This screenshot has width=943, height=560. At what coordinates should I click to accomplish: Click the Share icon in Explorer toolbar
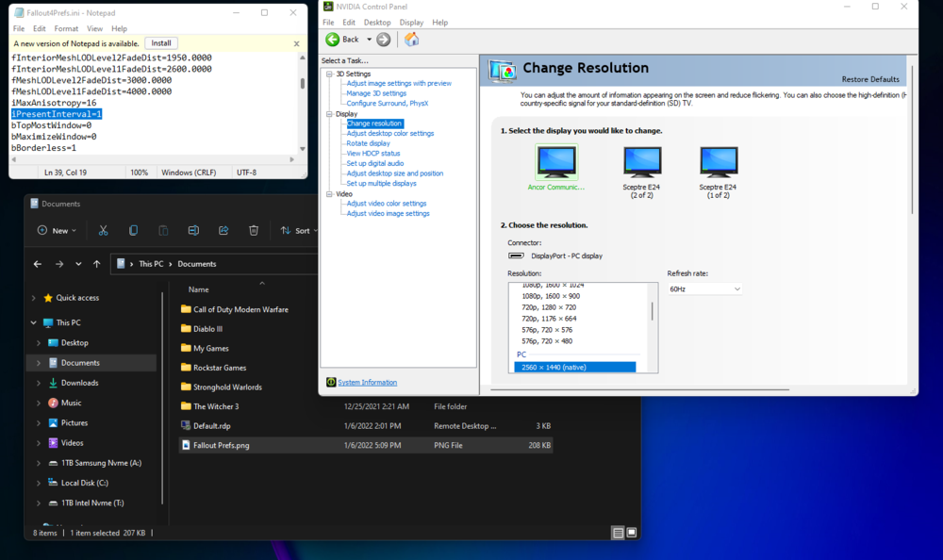pos(223,230)
